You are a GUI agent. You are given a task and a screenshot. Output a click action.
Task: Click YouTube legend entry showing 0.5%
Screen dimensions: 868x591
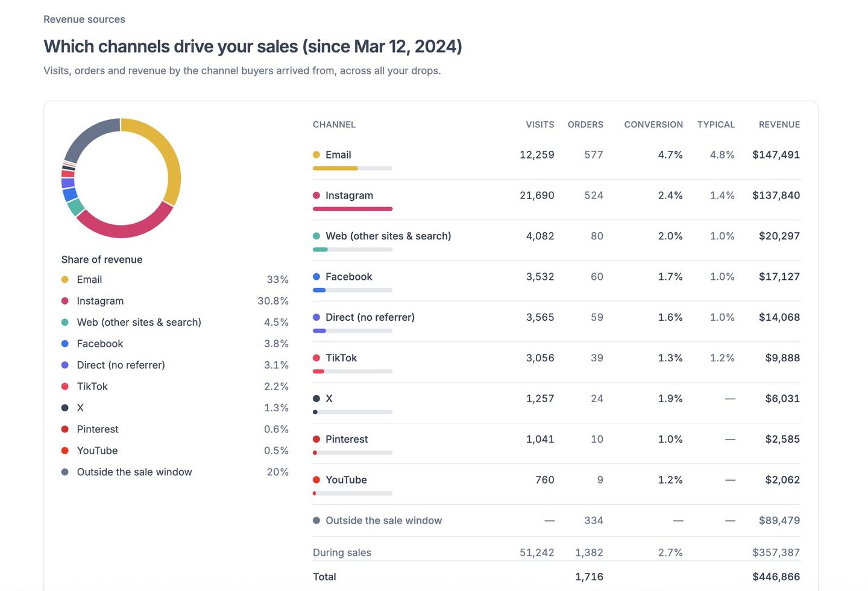(175, 451)
